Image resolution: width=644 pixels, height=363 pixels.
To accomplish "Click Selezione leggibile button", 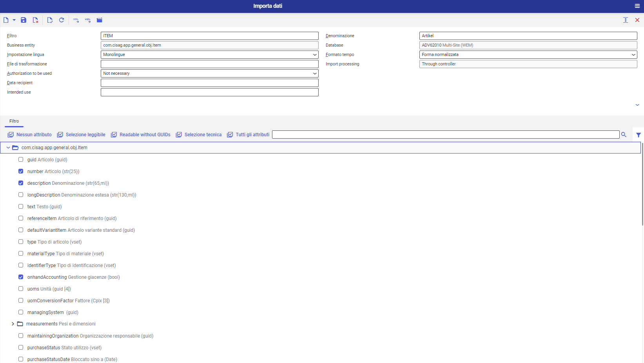I will (x=81, y=135).
